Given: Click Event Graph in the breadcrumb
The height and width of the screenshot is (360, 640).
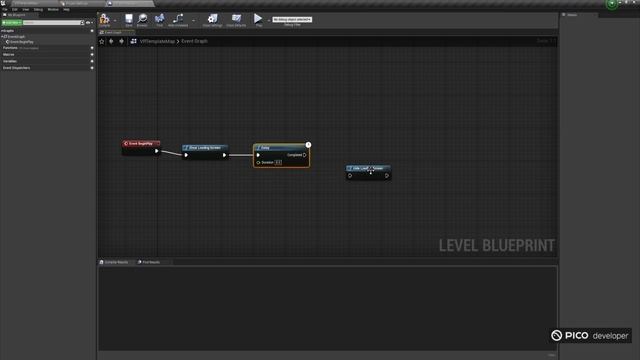Looking at the screenshot, I should tap(194, 41).
